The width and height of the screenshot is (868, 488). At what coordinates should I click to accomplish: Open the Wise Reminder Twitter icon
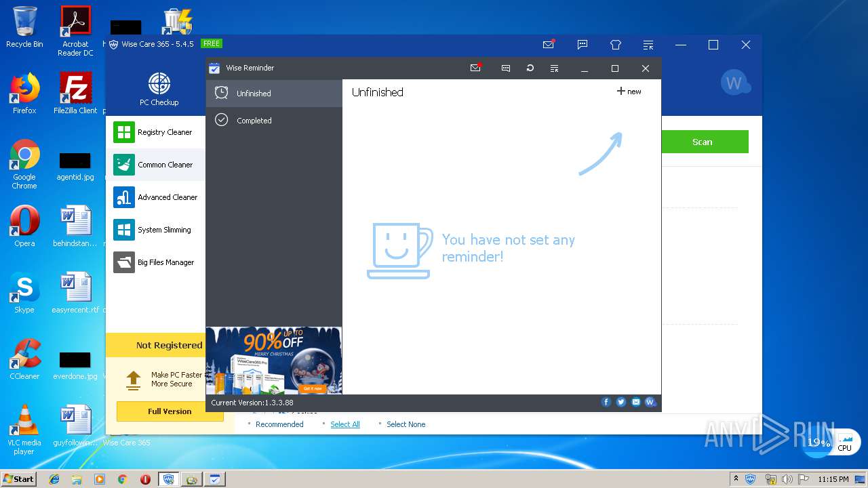(x=621, y=402)
